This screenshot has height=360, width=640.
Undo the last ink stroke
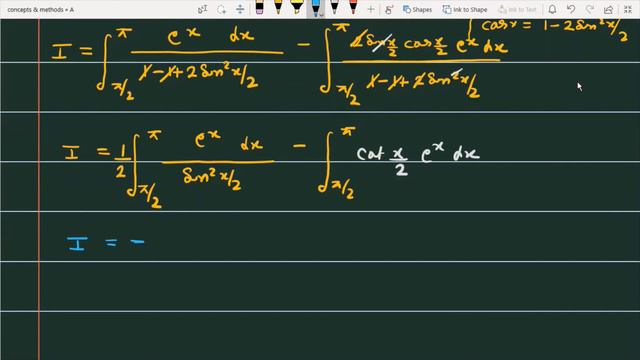tap(571, 9)
